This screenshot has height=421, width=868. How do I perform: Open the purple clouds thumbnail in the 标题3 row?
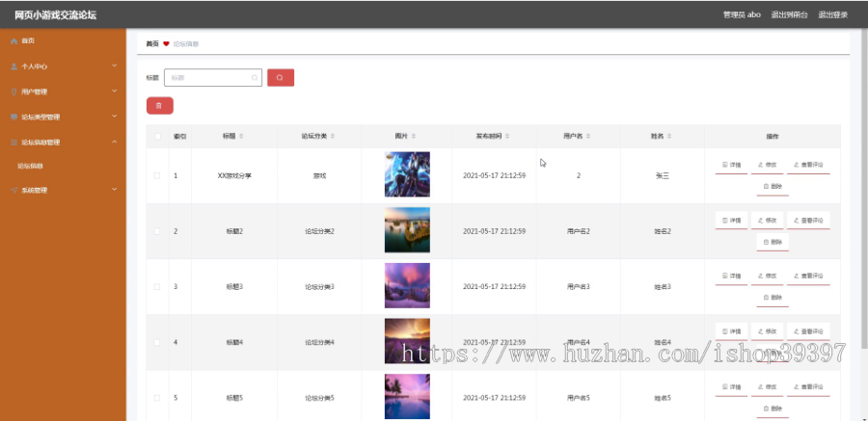pyautogui.click(x=407, y=285)
